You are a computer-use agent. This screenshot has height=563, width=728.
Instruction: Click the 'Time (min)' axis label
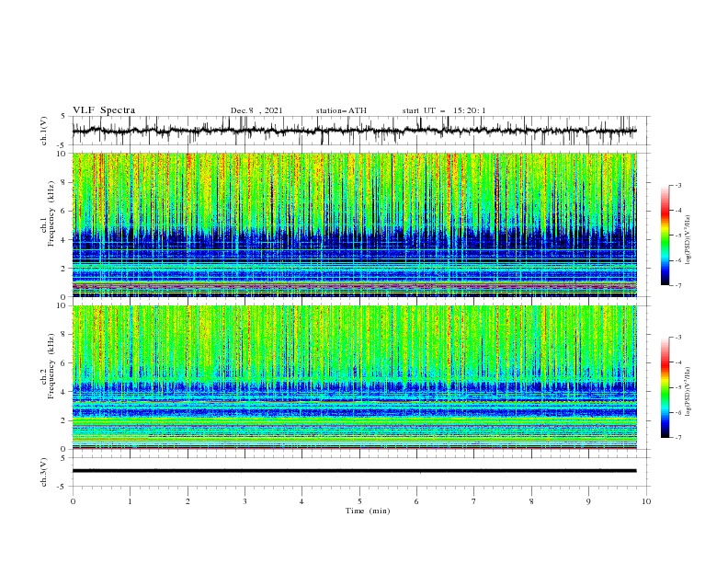(368, 511)
